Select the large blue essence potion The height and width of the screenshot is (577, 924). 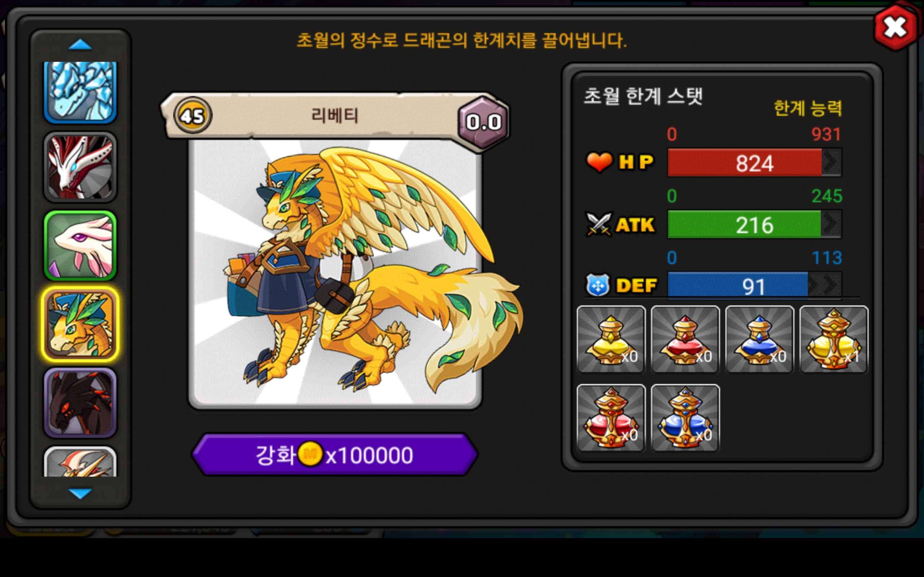coord(685,418)
